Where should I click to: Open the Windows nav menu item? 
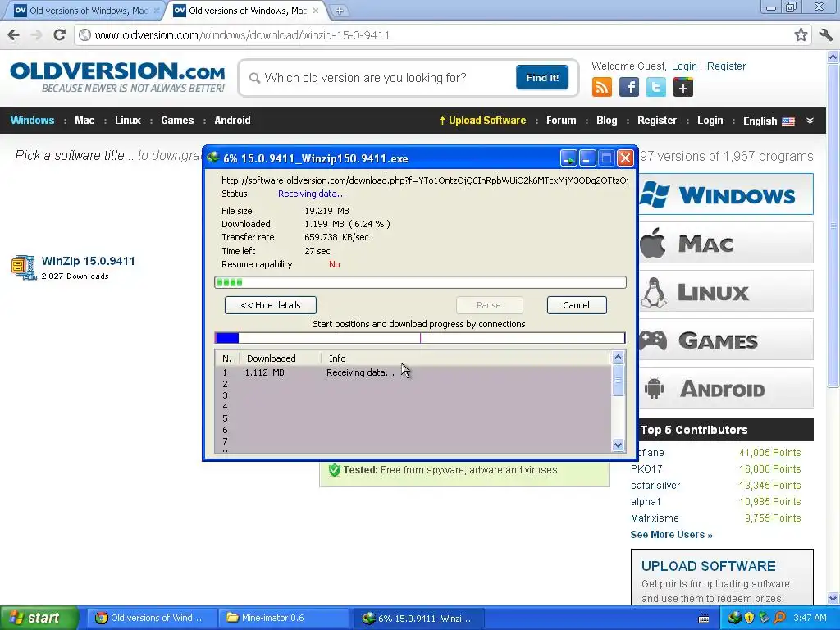click(32, 120)
